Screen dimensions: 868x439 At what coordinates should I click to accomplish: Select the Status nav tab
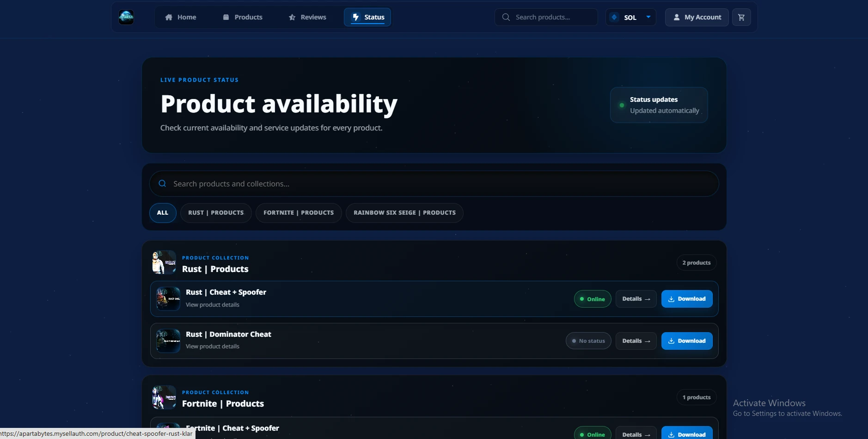click(367, 17)
